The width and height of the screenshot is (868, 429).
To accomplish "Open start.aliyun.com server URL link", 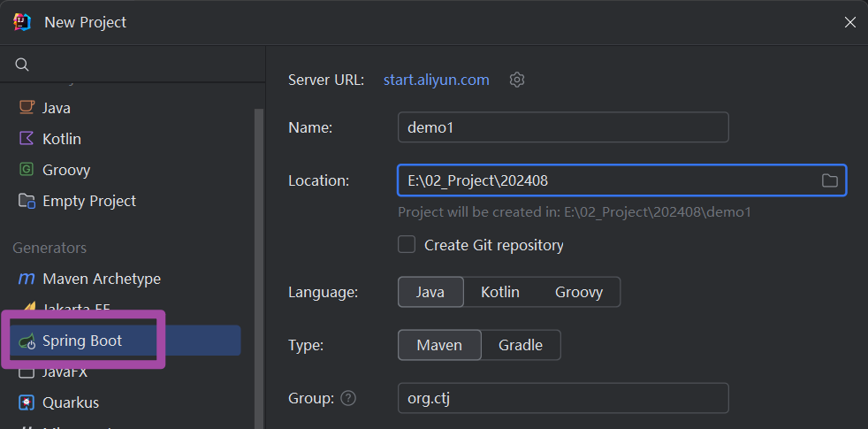I will click(x=437, y=80).
